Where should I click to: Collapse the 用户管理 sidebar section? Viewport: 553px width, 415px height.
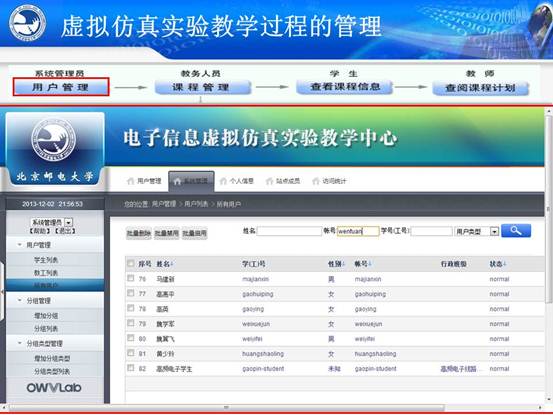point(20,245)
